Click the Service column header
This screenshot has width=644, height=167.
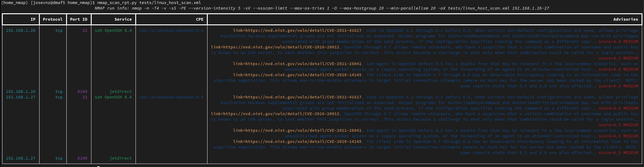coord(123,19)
